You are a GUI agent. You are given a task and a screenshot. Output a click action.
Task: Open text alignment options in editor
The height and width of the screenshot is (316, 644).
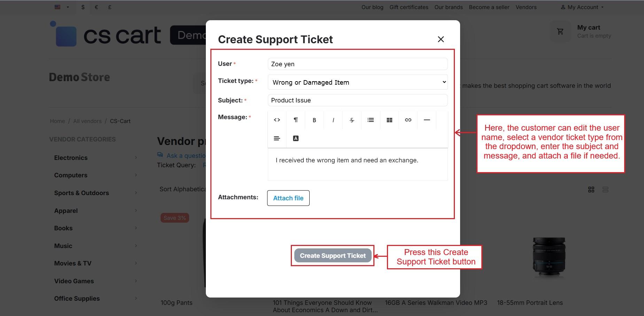point(277,138)
